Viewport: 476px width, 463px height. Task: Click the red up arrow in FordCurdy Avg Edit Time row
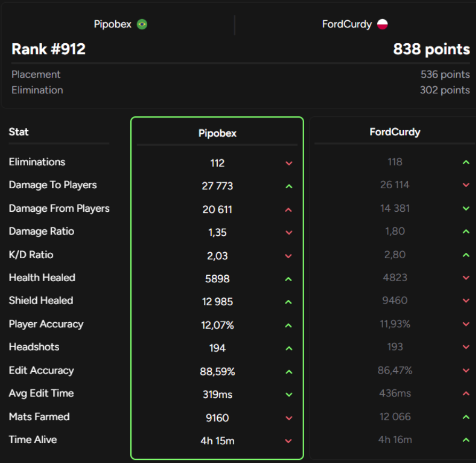pos(466,394)
